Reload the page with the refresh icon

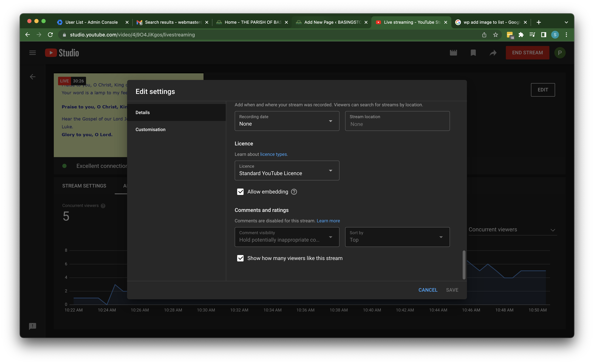pyautogui.click(x=50, y=35)
